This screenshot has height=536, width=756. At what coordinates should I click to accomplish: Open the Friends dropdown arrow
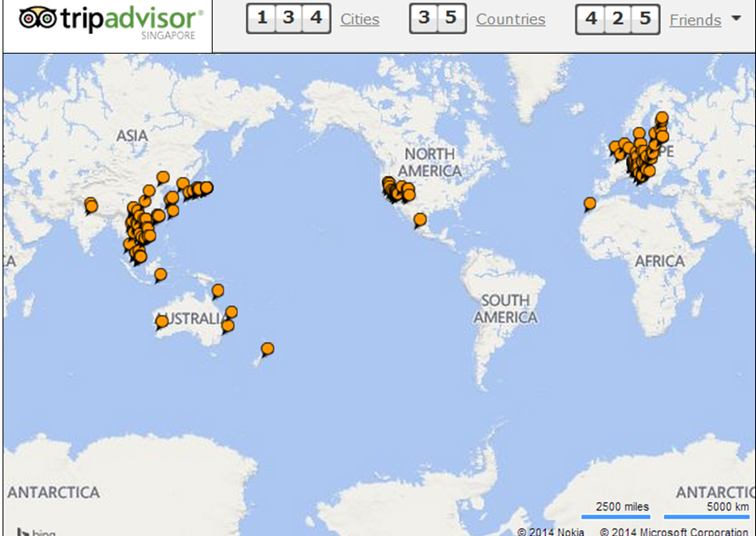click(x=736, y=19)
